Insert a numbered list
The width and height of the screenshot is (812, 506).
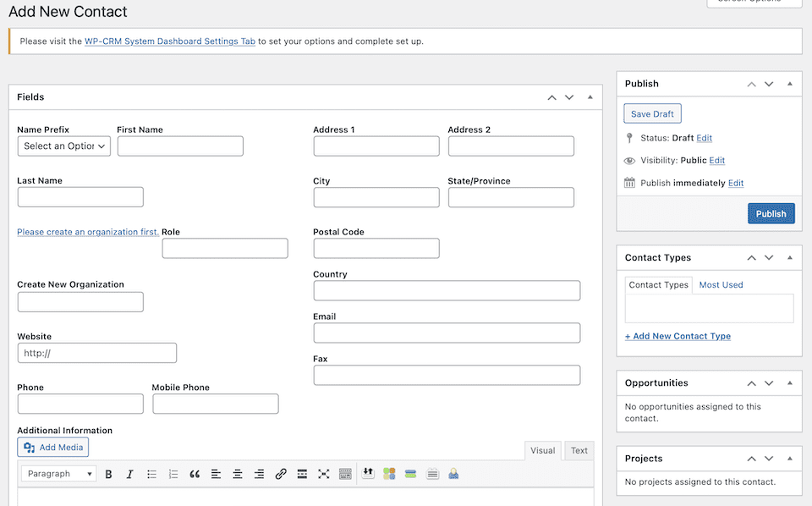(173, 473)
